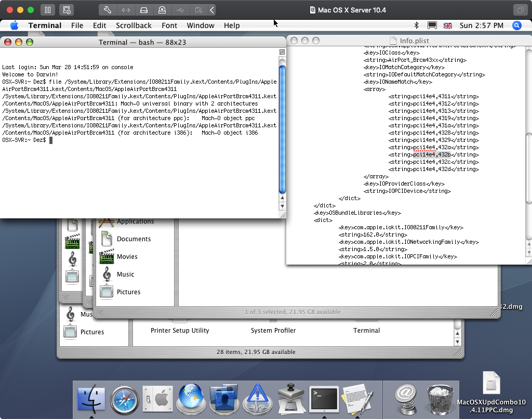Click Utilities window scroll down arrow
This screenshot has width=532, height=419.
point(457,342)
